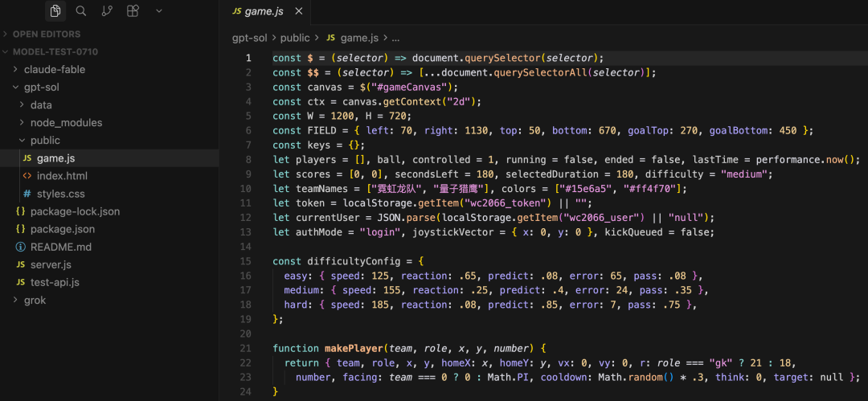This screenshot has width=868, height=401.
Task: Open server.js file
Action: tap(109, 264)
